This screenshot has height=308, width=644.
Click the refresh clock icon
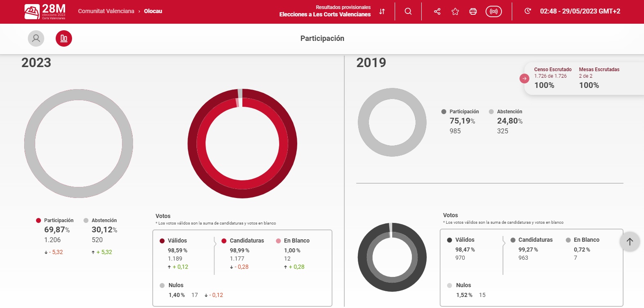(x=528, y=11)
